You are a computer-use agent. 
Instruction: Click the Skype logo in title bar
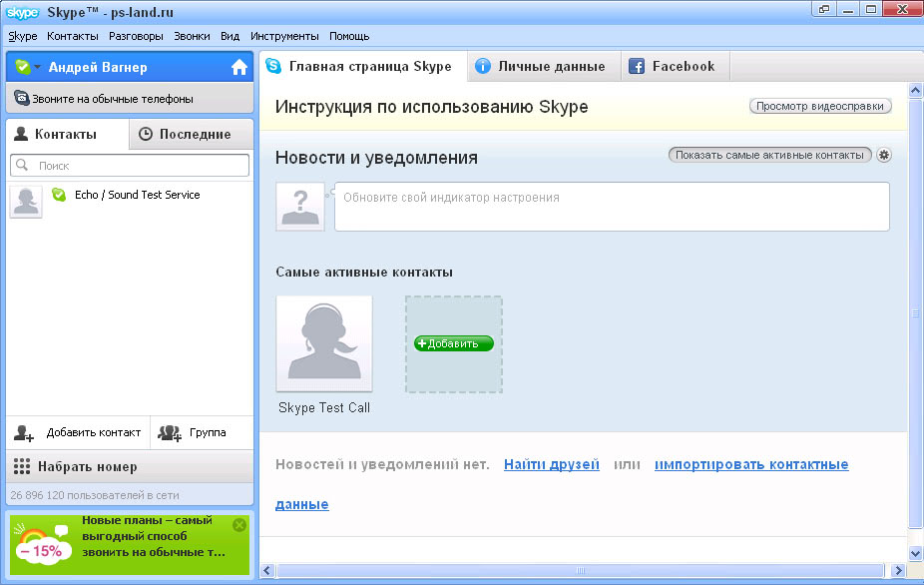coord(22,12)
